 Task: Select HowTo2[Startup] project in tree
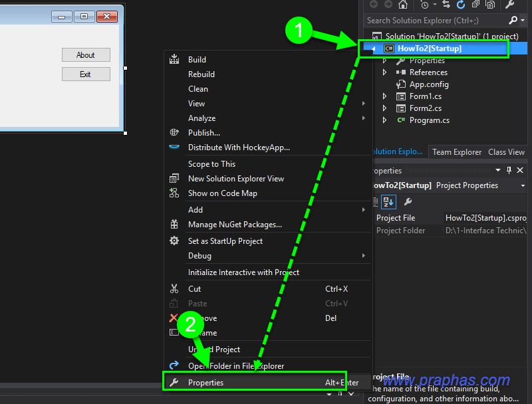click(429, 49)
